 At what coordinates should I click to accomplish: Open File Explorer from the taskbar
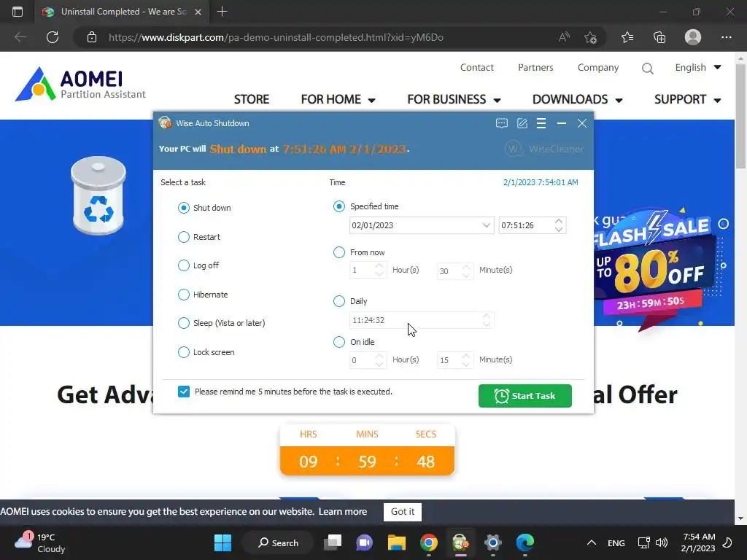[x=396, y=542]
